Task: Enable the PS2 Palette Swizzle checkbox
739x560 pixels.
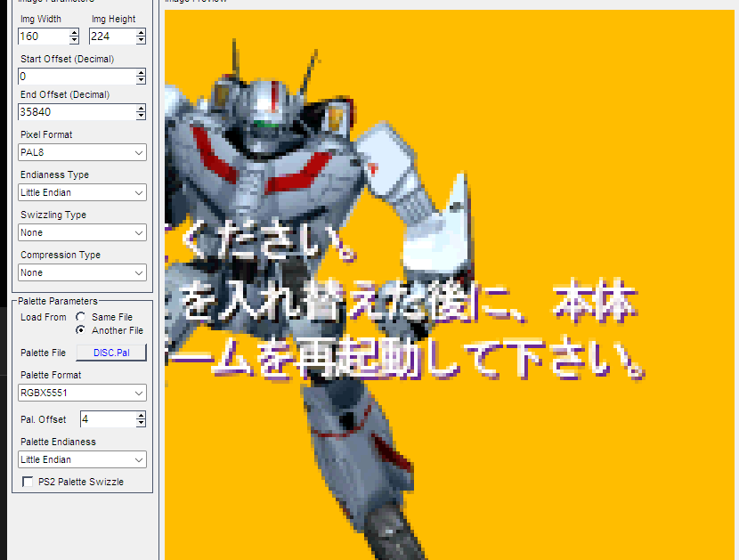Action: [28, 482]
